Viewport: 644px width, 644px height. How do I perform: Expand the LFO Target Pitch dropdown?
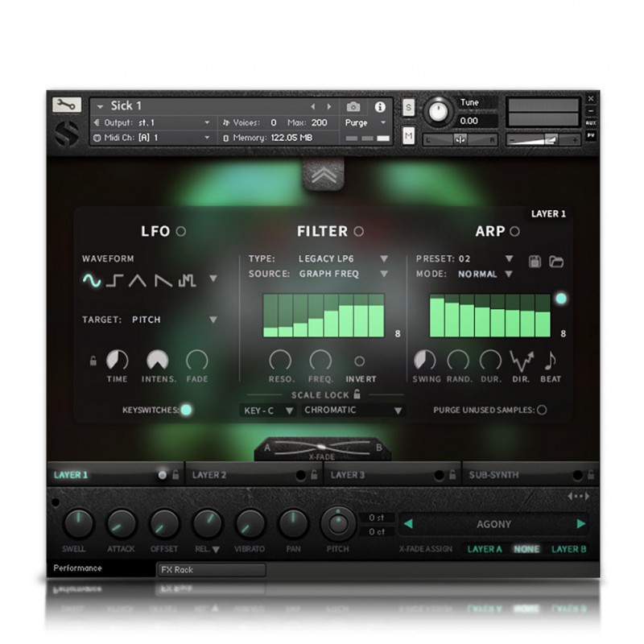[213, 320]
